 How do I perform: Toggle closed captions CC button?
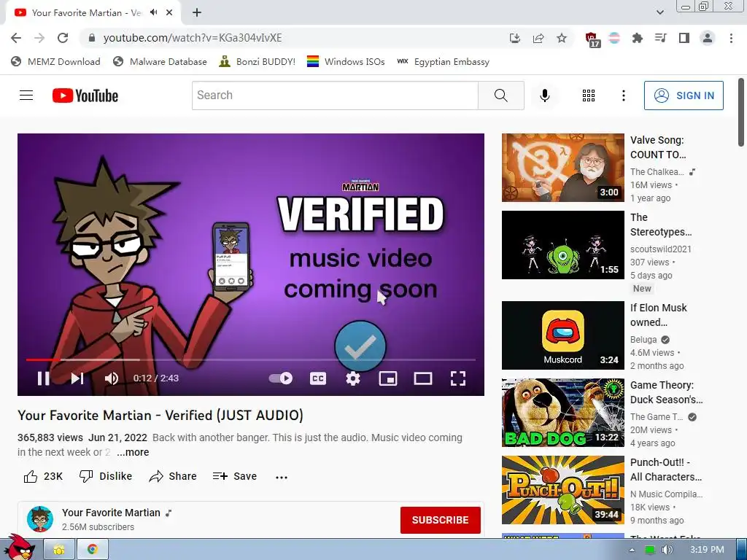(318, 378)
